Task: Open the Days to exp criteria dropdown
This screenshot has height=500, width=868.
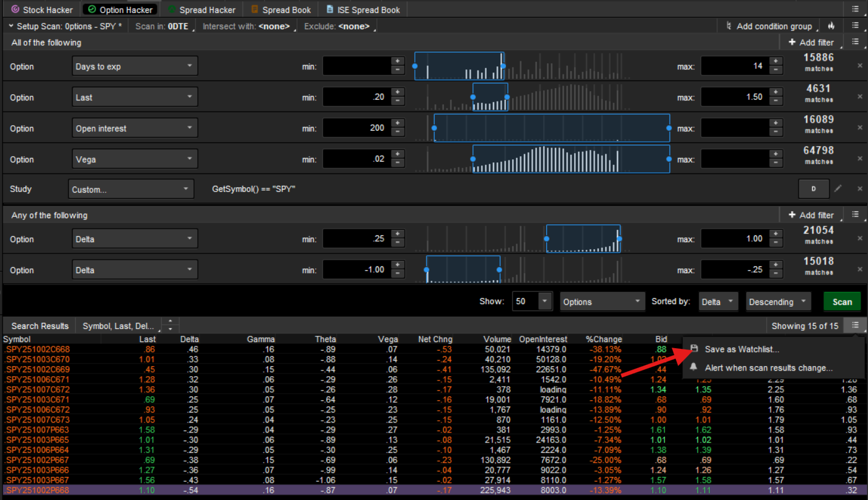Action: click(135, 66)
